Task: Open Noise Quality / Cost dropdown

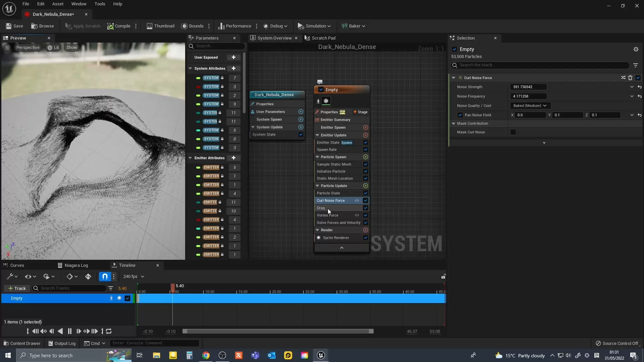Action: [530, 106]
